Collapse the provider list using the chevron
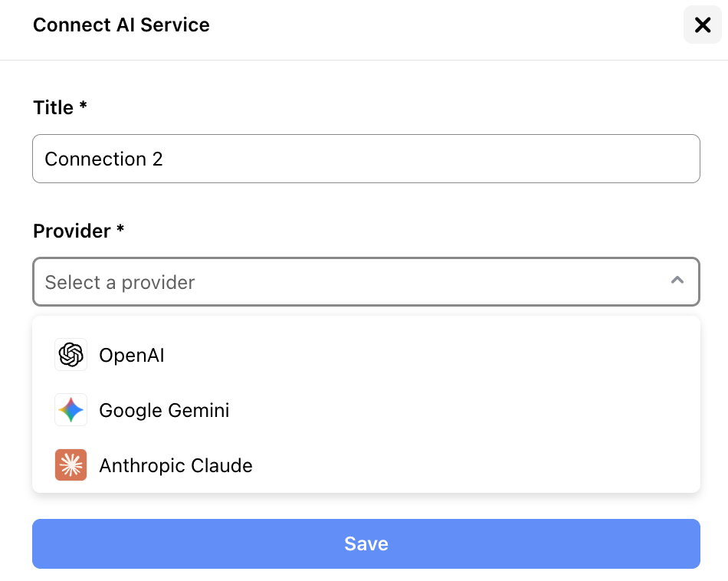The height and width of the screenshot is (581, 728). point(677,280)
